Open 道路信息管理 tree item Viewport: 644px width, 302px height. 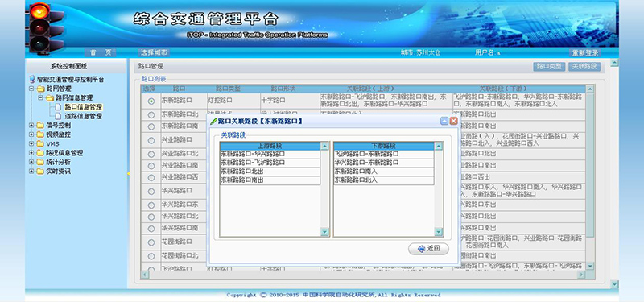83,116
